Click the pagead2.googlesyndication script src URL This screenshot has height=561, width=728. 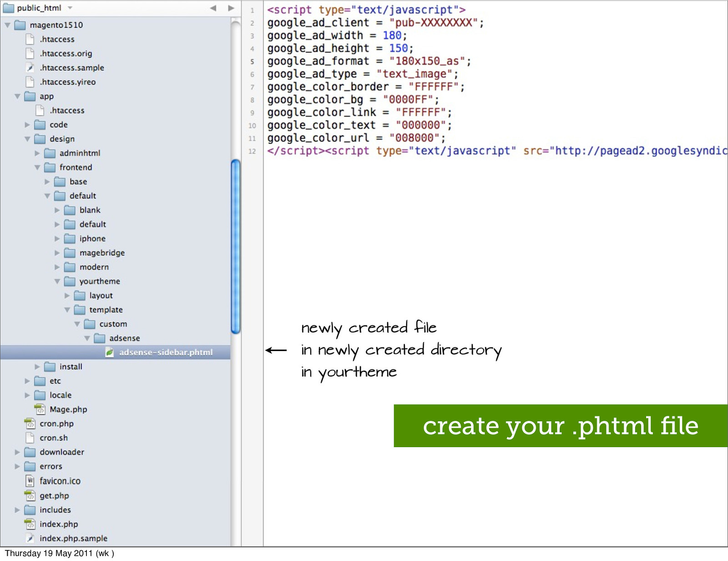638,151
